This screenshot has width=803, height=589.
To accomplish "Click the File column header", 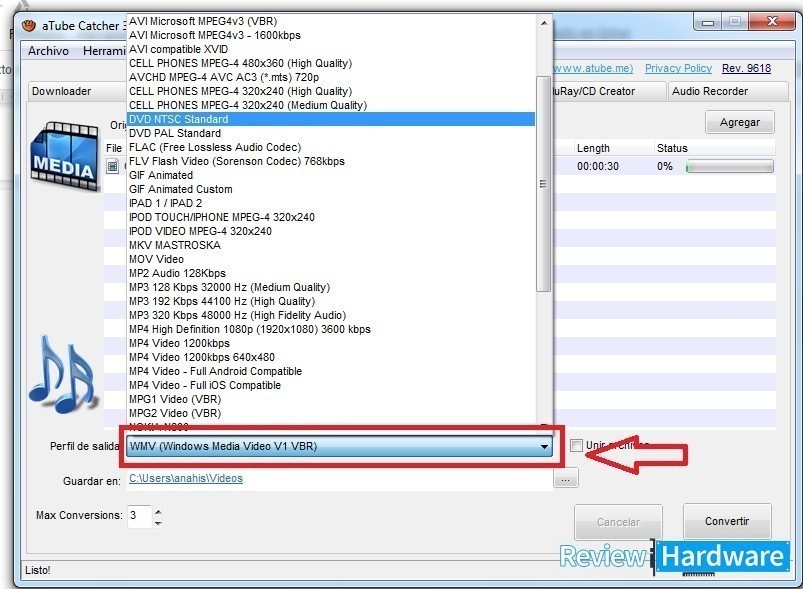I will [x=114, y=148].
